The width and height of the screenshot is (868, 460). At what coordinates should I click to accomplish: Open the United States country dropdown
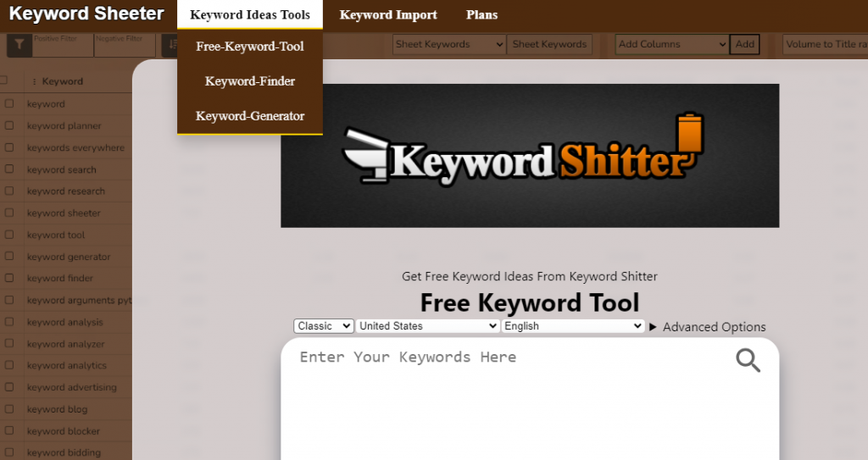427,326
